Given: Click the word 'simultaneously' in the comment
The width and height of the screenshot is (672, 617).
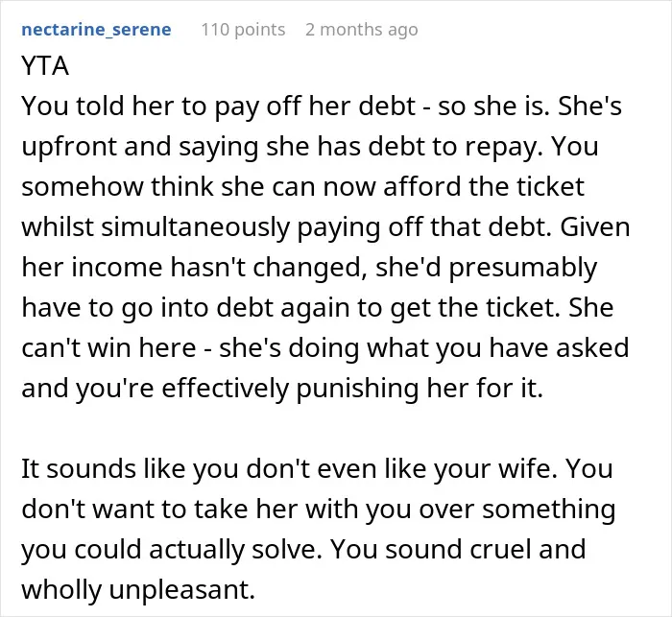Looking at the screenshot, I should point(196,227).
